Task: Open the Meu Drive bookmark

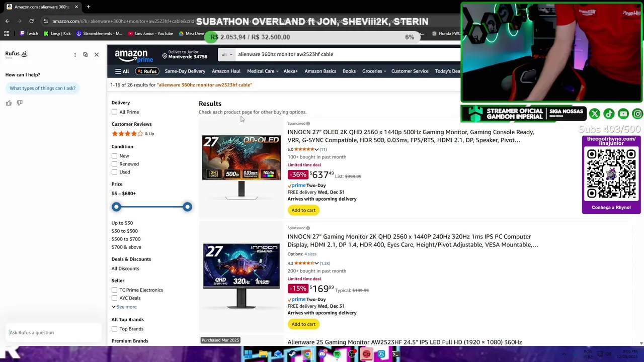Action: point(191,34)
